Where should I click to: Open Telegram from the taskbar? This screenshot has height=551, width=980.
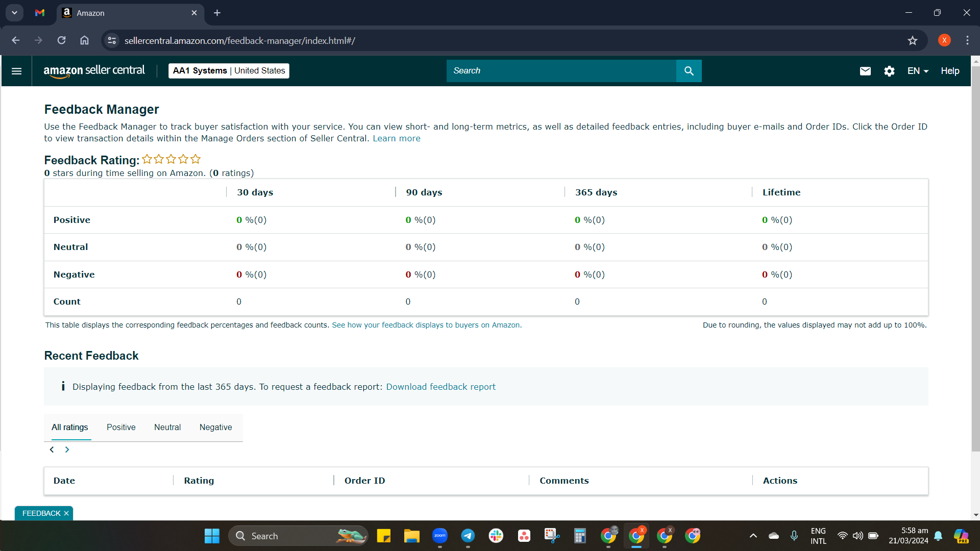coord(468,536)
